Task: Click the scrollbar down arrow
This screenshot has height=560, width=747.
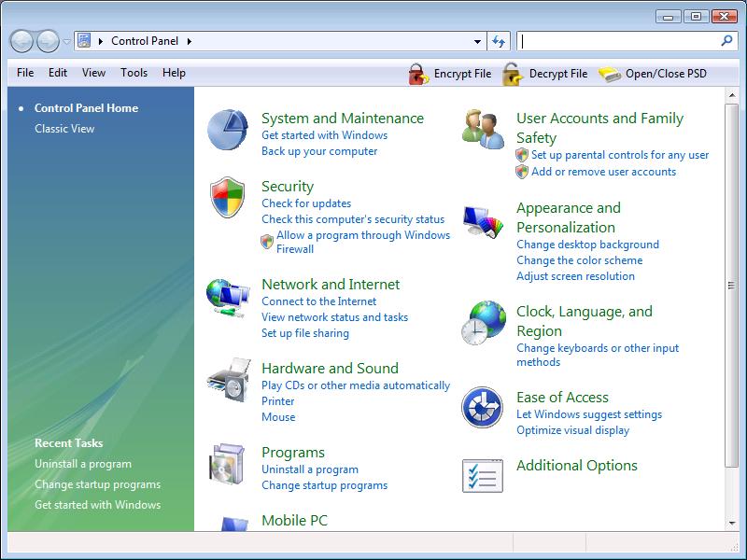Action: [x=731, y=524]
